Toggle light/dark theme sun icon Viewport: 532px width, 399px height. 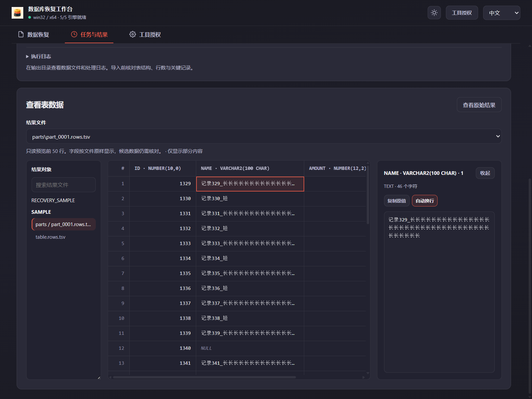pyautogui.click(x=434, y=13)
